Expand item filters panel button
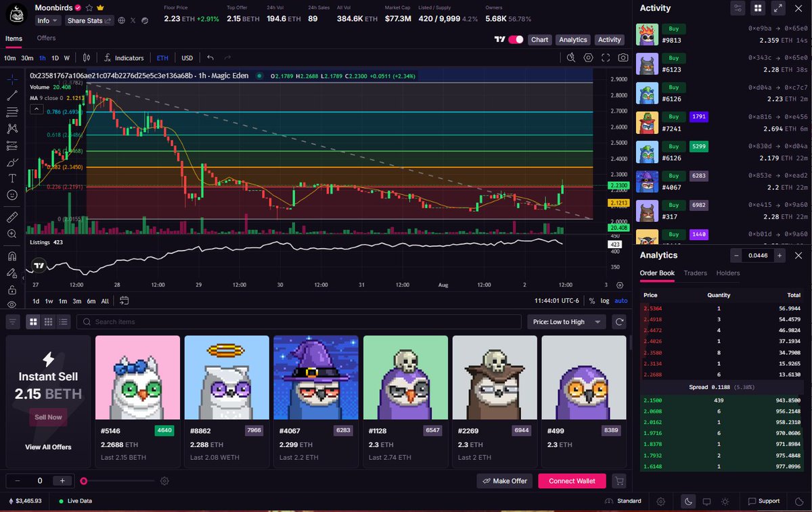This screenshot has height=512, width=812. tap(13, 322)
